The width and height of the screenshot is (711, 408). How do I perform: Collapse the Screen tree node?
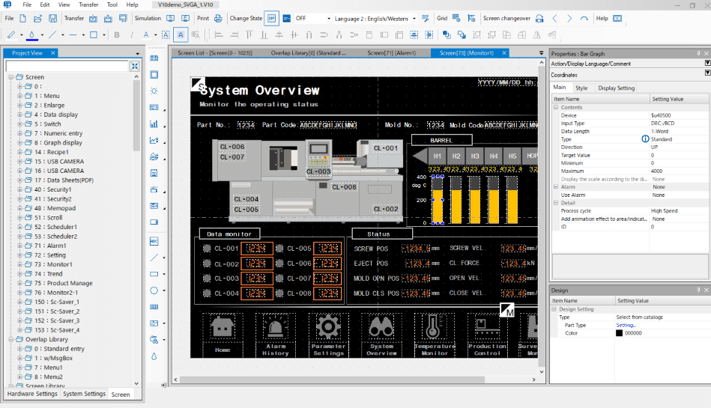coord(11,77)
